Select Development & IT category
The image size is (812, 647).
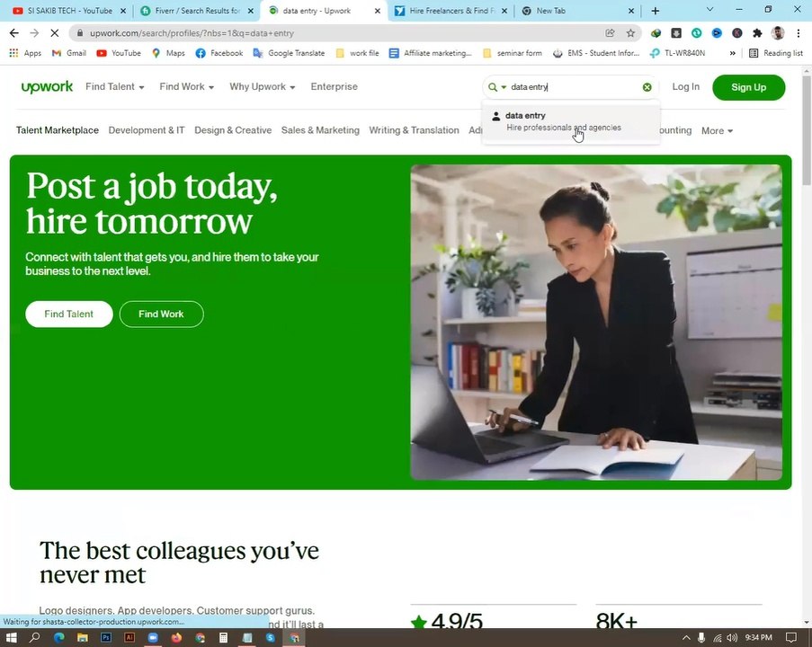pos(147,130)
